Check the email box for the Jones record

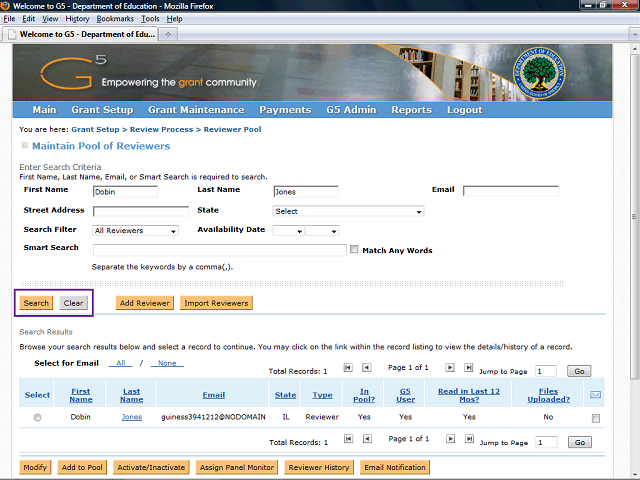click(x=596, y=418)
